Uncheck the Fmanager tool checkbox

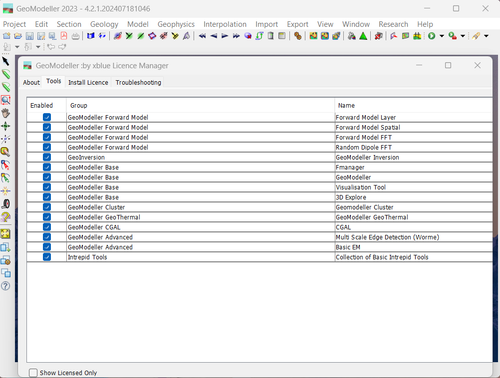[47, 167]
